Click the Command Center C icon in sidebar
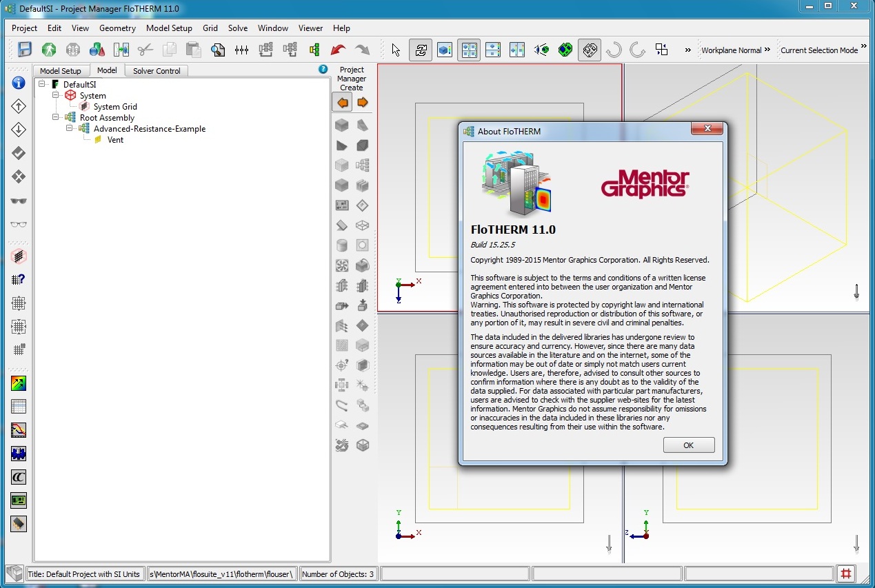This screenshot has height=588, width=875. coord(19,477)
